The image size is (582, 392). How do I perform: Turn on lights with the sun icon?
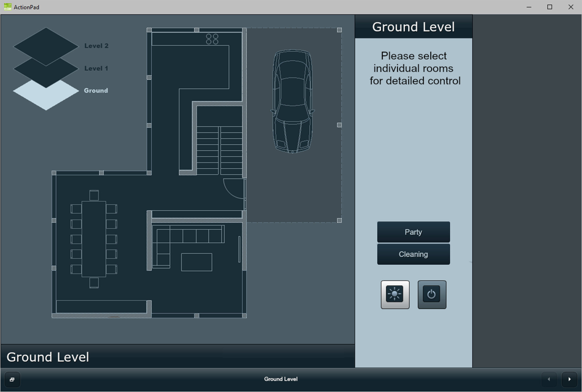pos(395,294)
